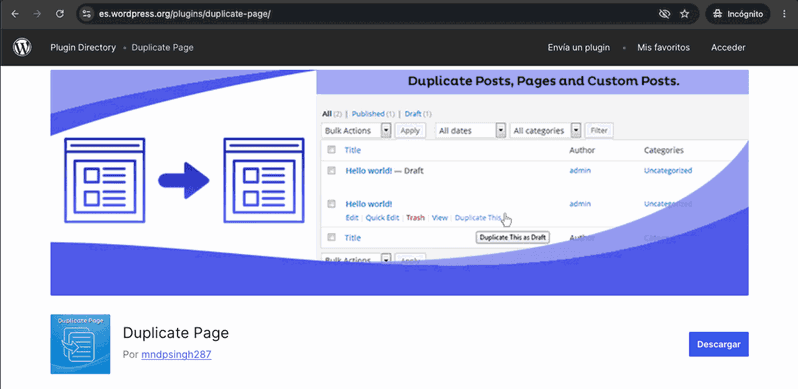
Task: Click the WordPress logo
Action: tap(22, 47)
